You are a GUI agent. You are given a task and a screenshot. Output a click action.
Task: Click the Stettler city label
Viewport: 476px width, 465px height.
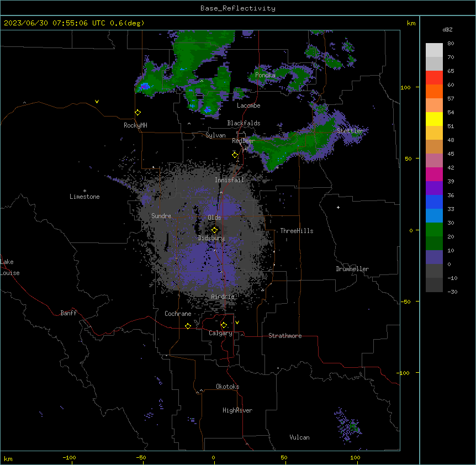pyautogui.click(x=350, y=131)
